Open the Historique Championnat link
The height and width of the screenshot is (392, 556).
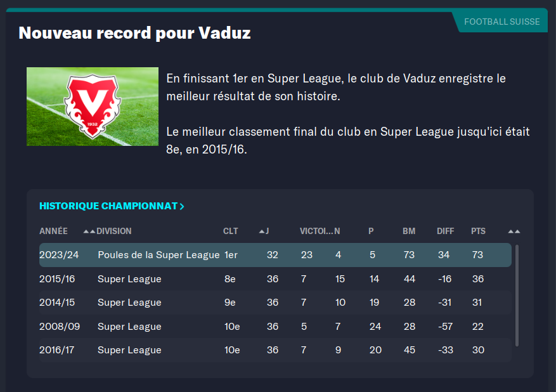[108, 206]
